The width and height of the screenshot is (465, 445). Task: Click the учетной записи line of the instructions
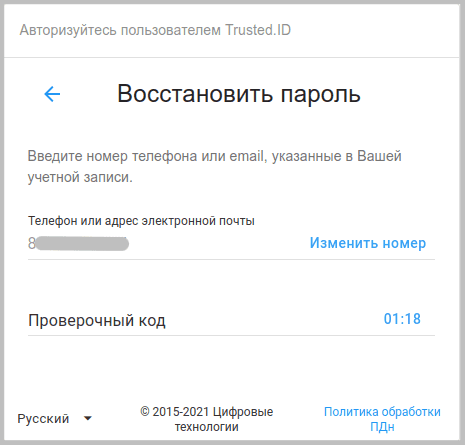tap(80, 177)
